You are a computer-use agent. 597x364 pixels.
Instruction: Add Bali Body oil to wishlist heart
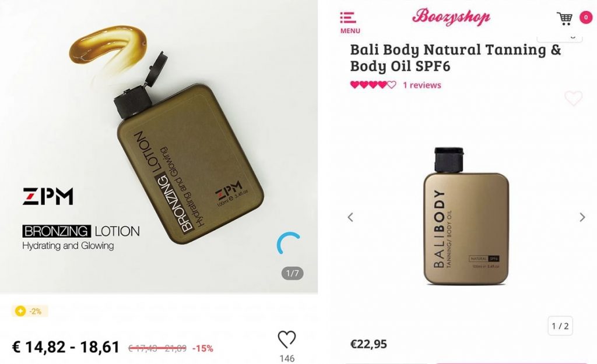[x=573, y=98]
